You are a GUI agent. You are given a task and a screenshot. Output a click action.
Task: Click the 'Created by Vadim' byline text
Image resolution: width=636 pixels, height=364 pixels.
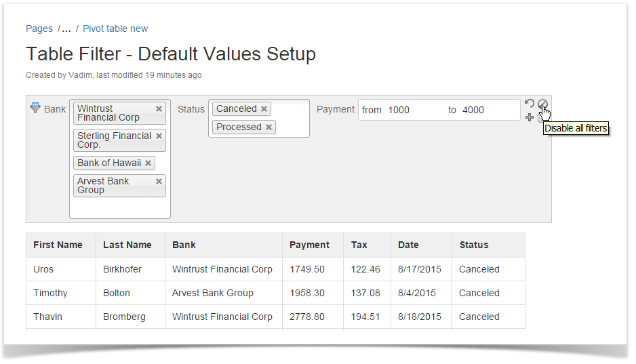pyautogui.click(x=59, y=75)
